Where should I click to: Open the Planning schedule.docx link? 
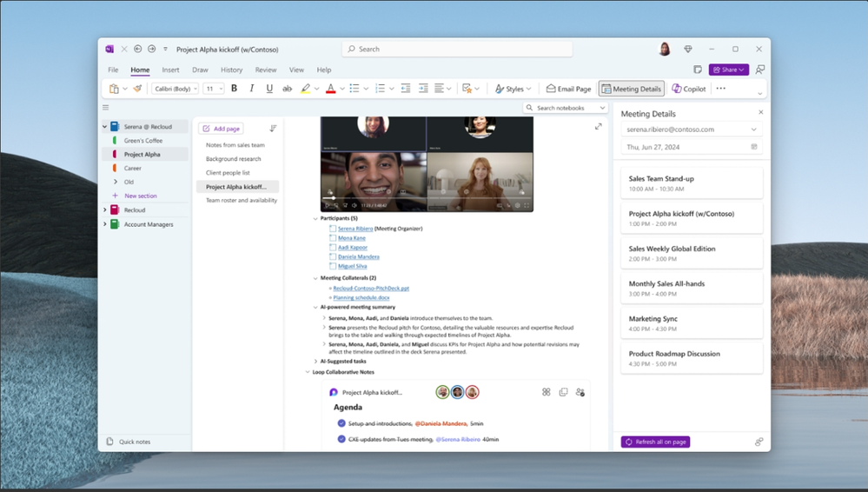tap(361, 297)
